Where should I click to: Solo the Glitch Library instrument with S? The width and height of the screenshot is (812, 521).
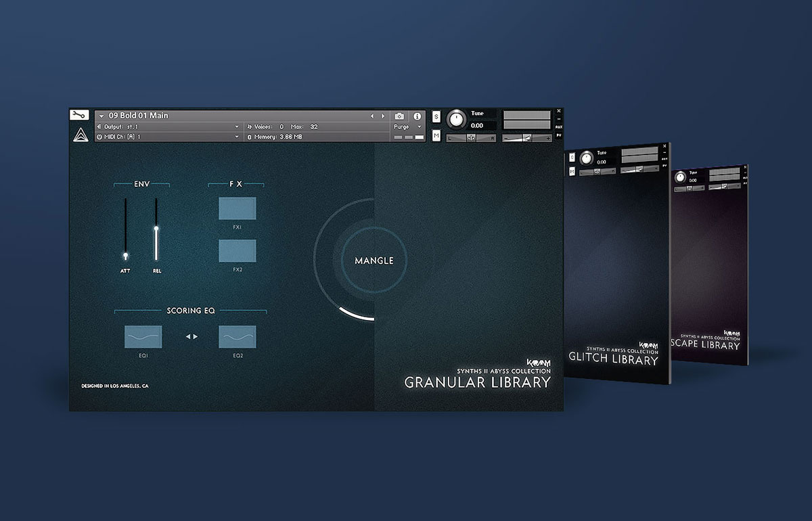point(572,157)
